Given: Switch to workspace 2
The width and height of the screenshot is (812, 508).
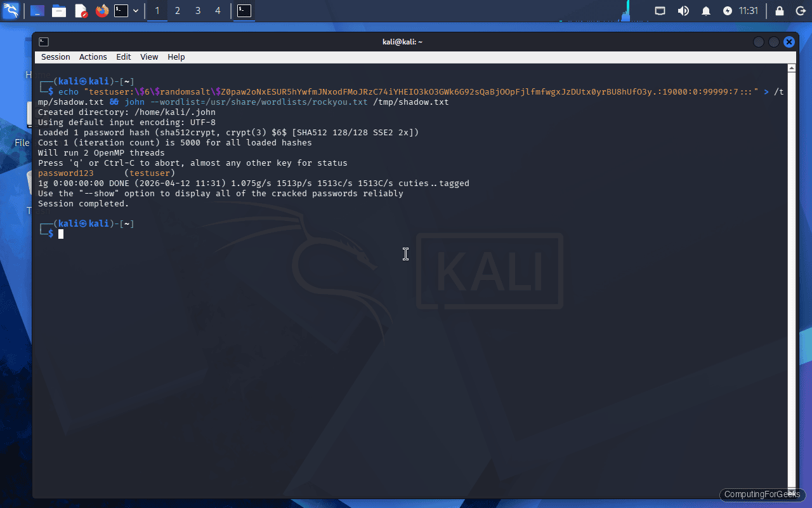Looking at the screenshot, I should [177, 11].
